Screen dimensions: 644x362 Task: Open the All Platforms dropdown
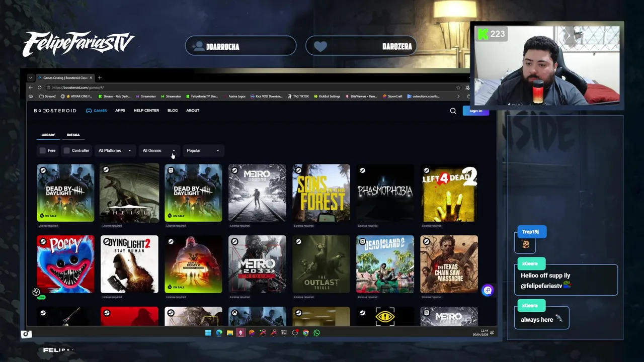pyautogui.click(x=115, y=150)
